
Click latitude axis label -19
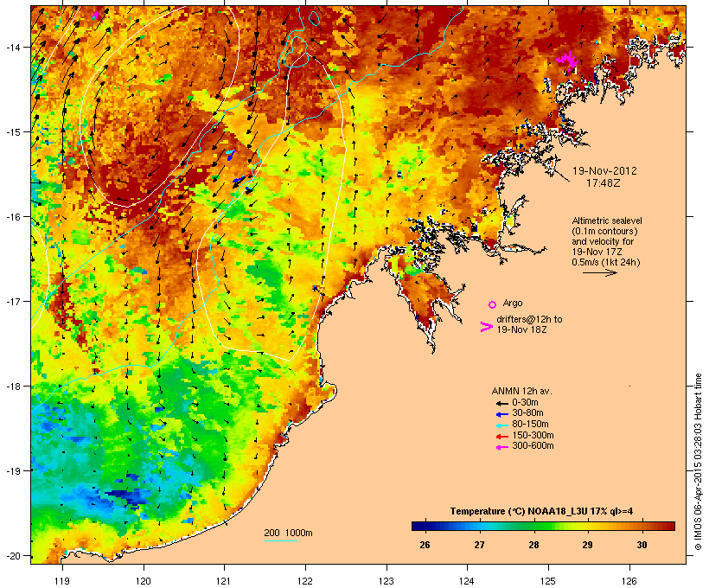[12, 471]
